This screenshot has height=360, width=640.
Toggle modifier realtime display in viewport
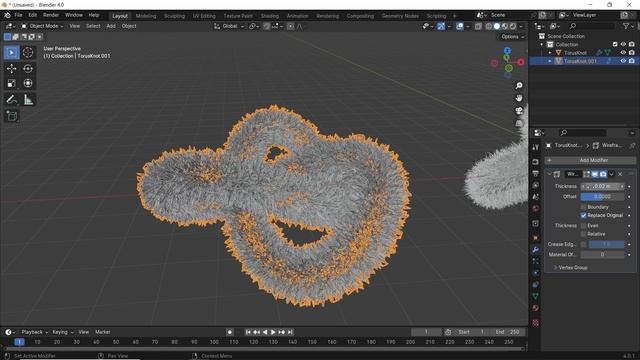595,174
